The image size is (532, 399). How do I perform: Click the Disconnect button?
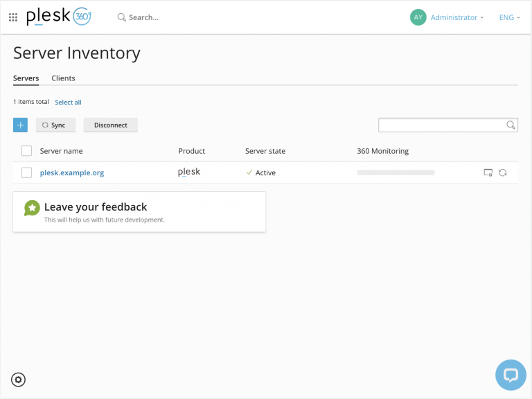(x=111, y=125)
